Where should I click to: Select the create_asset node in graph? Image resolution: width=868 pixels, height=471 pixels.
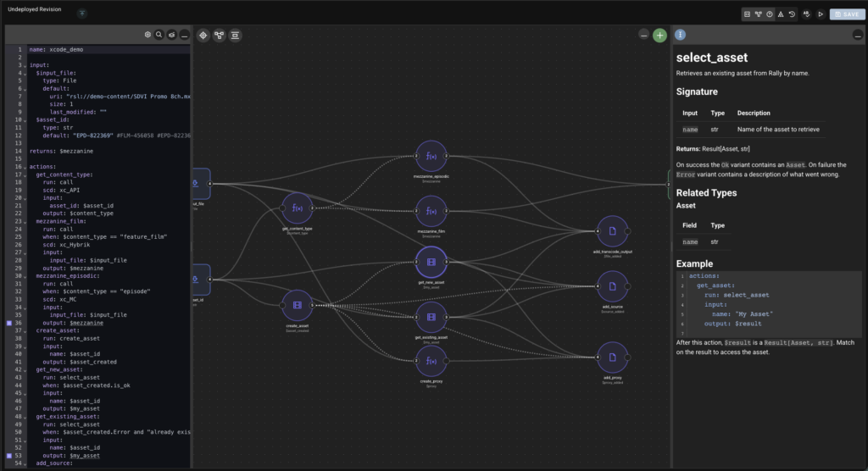[x=297, y=304]
